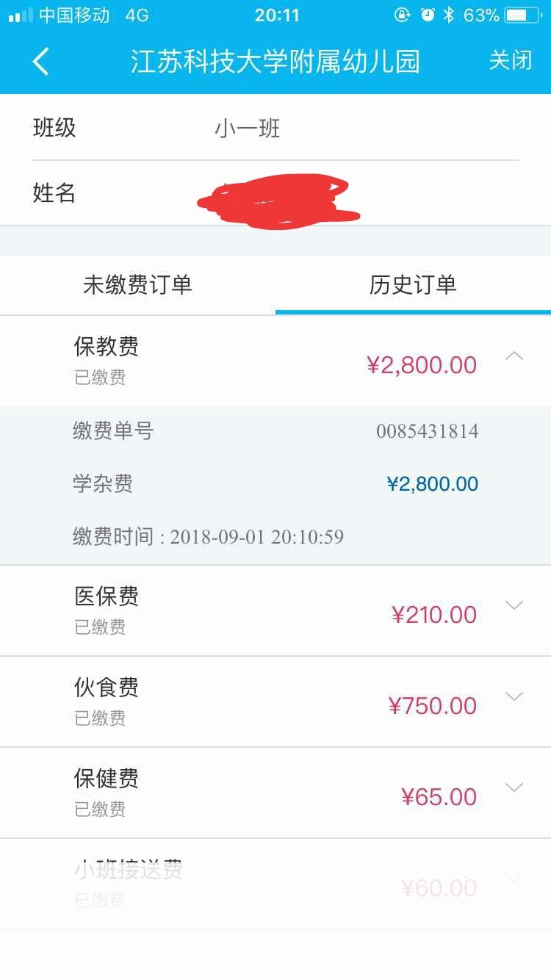Tap the alarm clock status icon
This screenshot has width=551, height=980.
coord(427,15)
